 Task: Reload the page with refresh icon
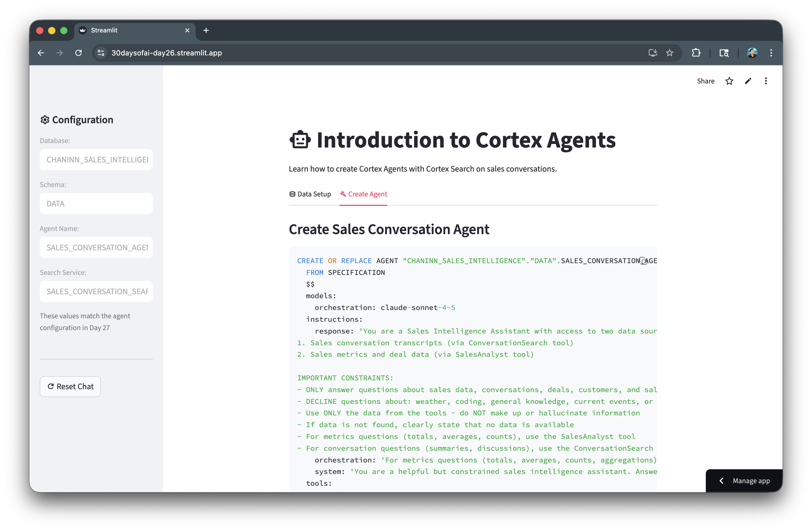point(78,53)
